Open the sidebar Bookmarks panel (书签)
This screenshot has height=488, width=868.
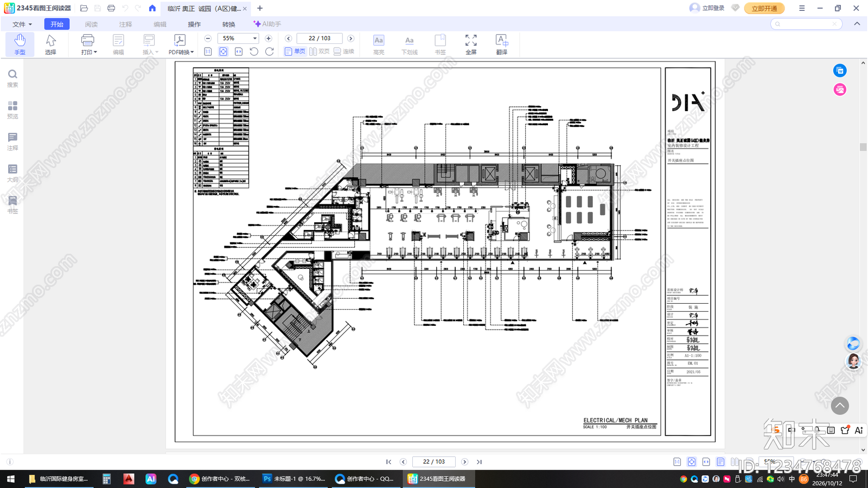12,205
